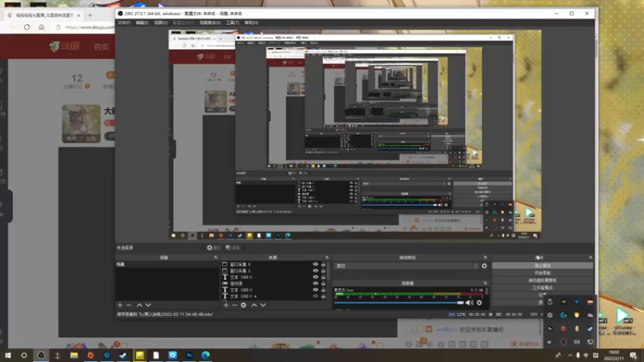644x362 pixels.
Task: Open transition properties gear icon
Action: 485,266
